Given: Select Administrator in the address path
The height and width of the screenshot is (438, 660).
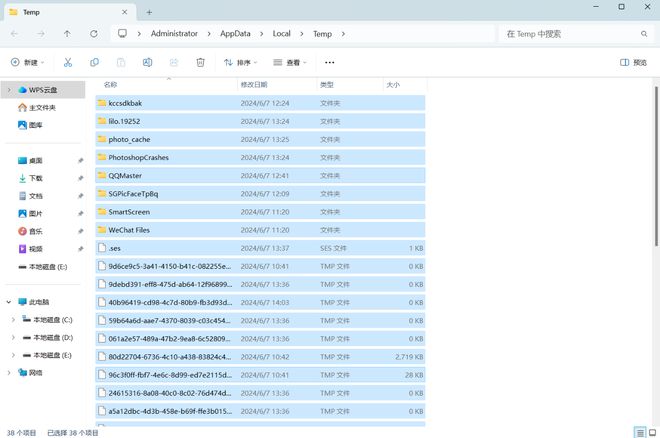Looking at the screenshot, I should pyautogui.click(x=174, y=34).
